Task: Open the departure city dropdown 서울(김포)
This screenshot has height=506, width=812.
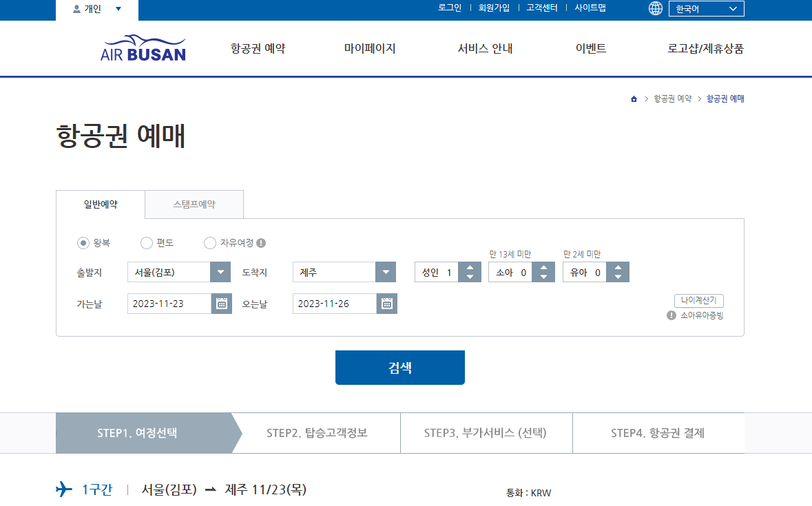Action: click(220, 272)
